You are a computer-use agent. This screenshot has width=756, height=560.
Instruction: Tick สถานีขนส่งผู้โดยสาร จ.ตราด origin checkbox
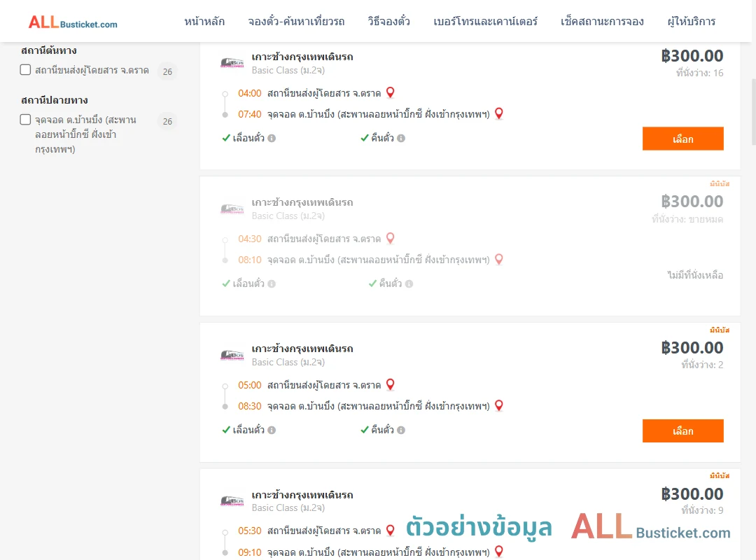(x=26, y=70)
